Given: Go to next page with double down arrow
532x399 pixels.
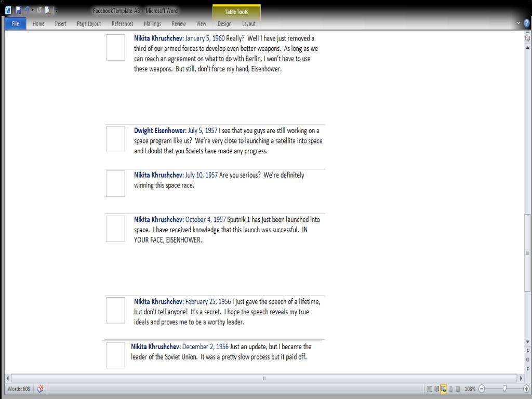Looking at the screenshot, I should click(527, 368).
